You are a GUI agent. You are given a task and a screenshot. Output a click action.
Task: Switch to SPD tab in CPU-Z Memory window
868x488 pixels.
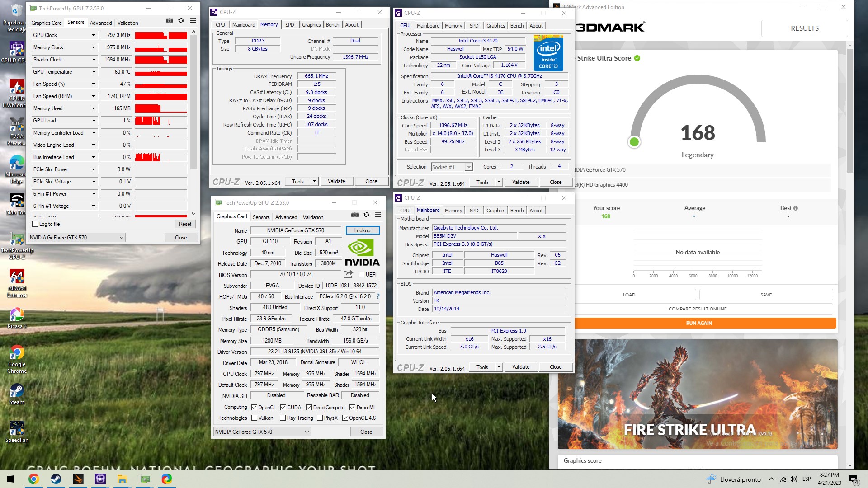pyautogui.click(x=289, y=25)
